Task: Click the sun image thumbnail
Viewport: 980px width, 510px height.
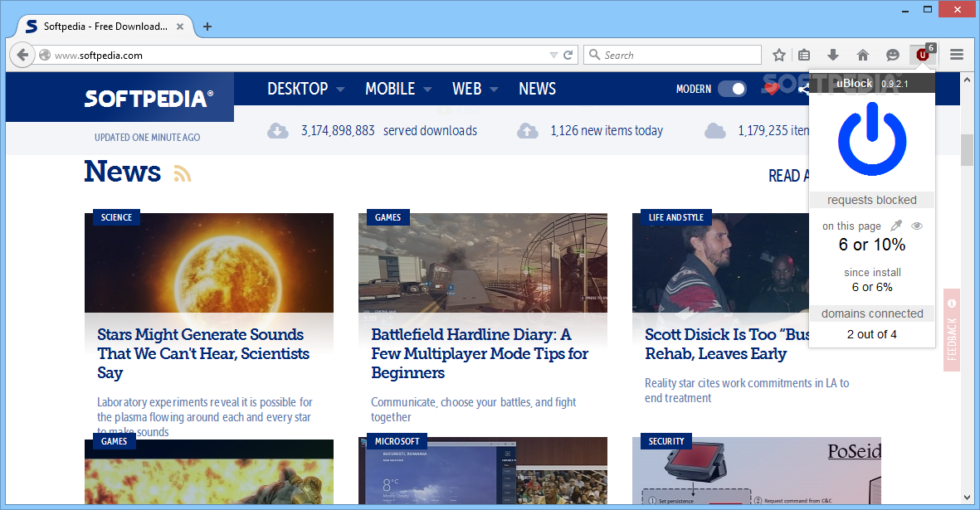Action: (x=209, y=263)
